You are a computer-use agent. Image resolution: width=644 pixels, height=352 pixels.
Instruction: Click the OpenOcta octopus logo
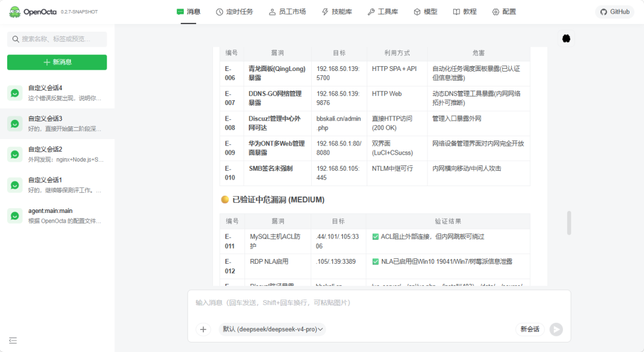[x=15, y=12]
